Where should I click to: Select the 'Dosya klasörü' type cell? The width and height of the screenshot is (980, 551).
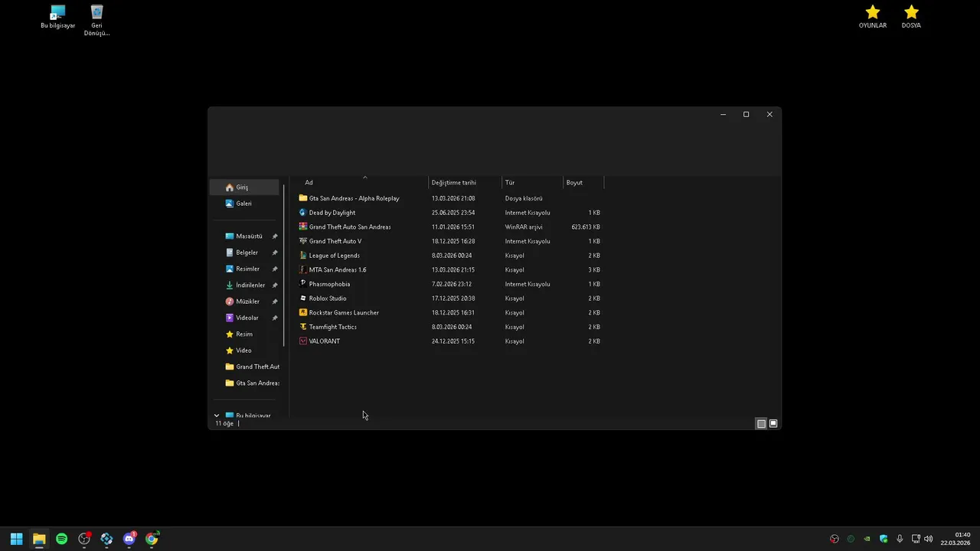[x=524, y=198]
